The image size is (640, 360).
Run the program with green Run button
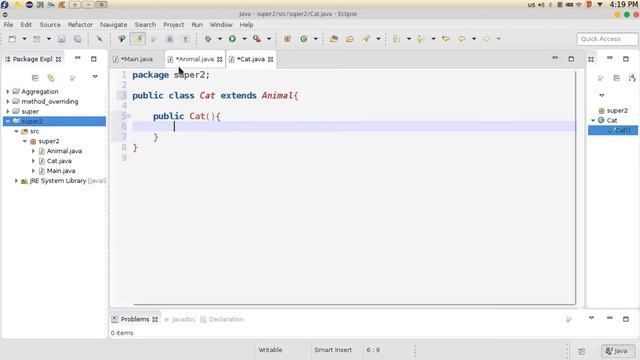(232, 39)
